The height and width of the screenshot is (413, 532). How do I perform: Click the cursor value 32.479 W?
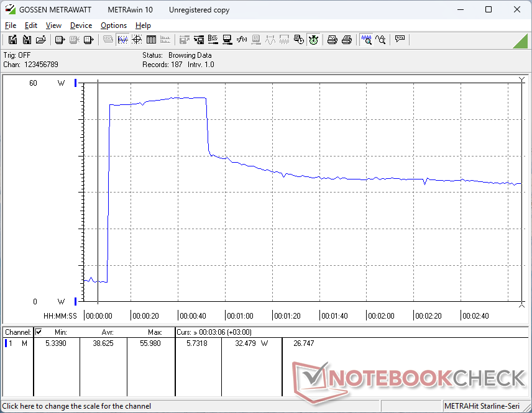(252, 343)
